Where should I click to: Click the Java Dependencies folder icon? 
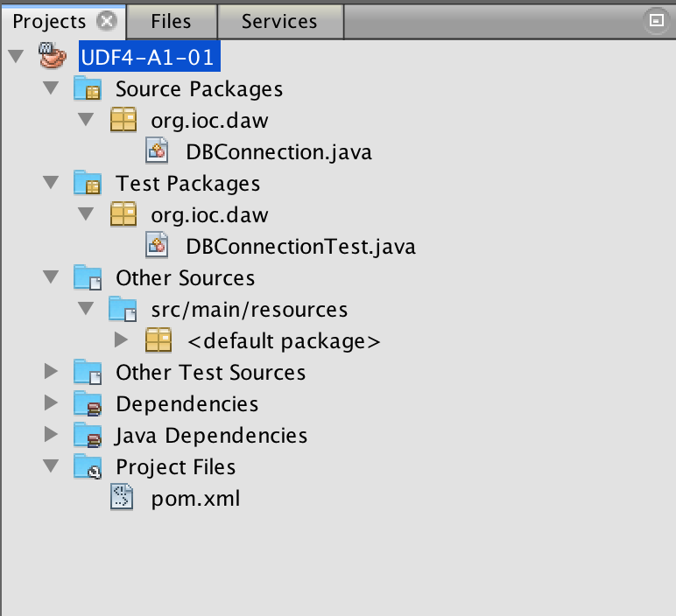pos(88,435)
